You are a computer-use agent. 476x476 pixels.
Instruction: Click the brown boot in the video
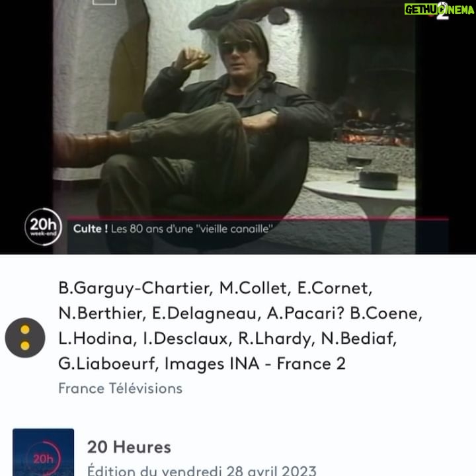point(91,149)
